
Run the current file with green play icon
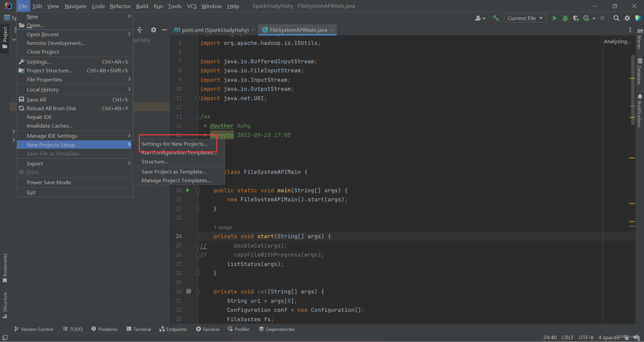point(554,18)
